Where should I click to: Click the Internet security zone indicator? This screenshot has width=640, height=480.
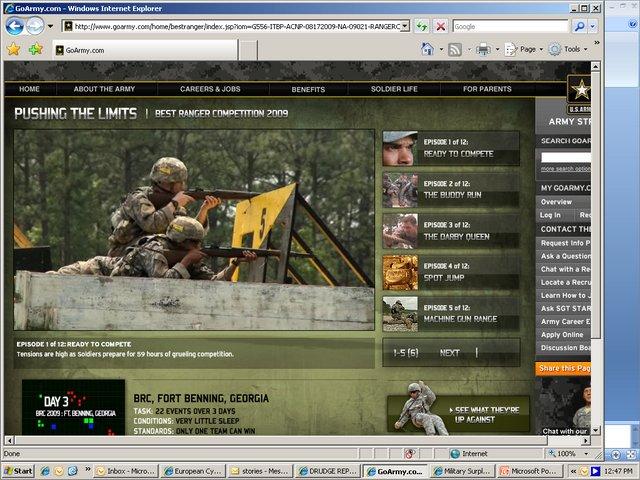coord(469,453)
